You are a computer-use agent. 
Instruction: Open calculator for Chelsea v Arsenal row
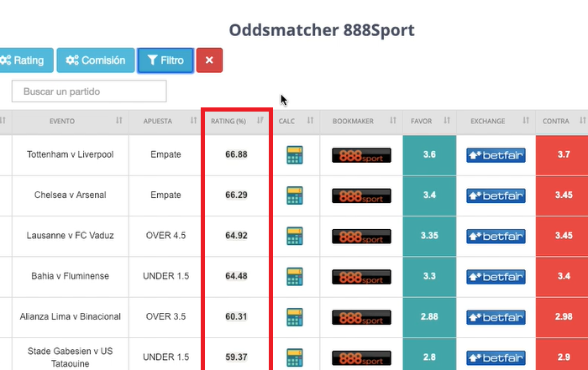[294, 195]
